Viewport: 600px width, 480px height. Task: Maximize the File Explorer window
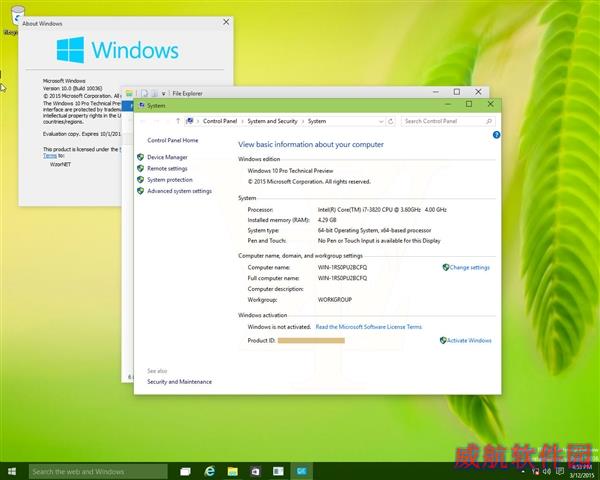click(457, 92)
